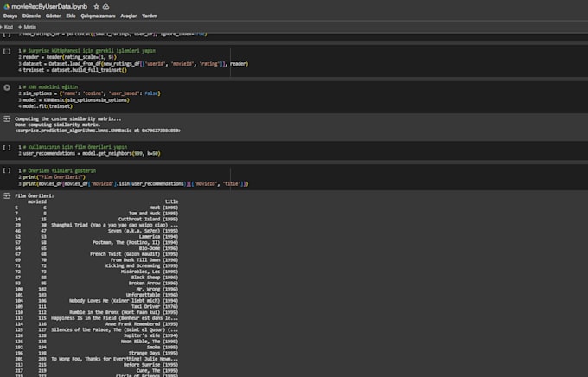Click the cloud save status icon
The height and width of the screenshot is (377, 588).
(106, 6)
